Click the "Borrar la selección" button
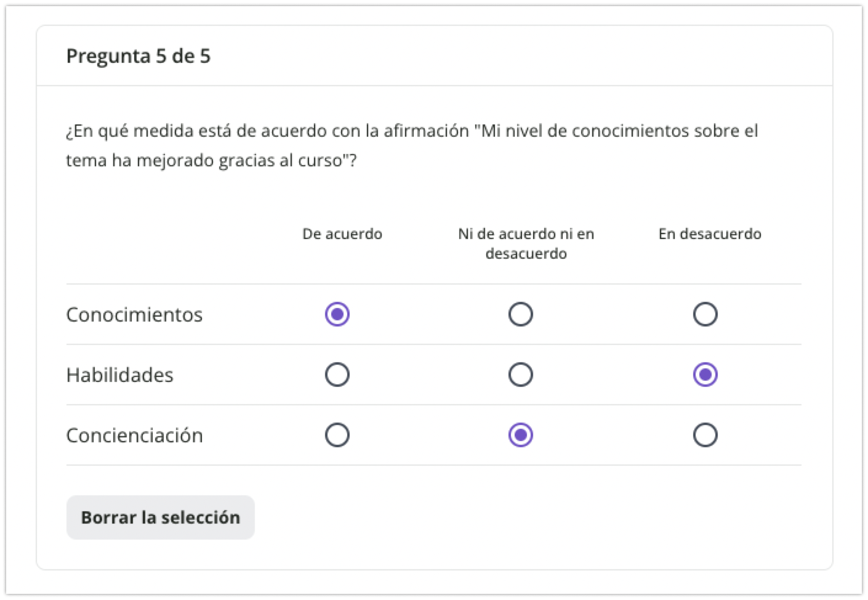 coord(160,517)
